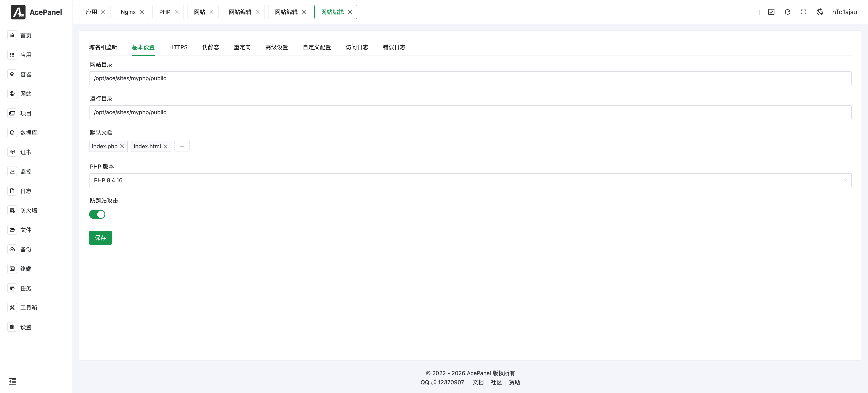Click the checkbox icon in top bar

pyautogui.click(x=771, y=12)
